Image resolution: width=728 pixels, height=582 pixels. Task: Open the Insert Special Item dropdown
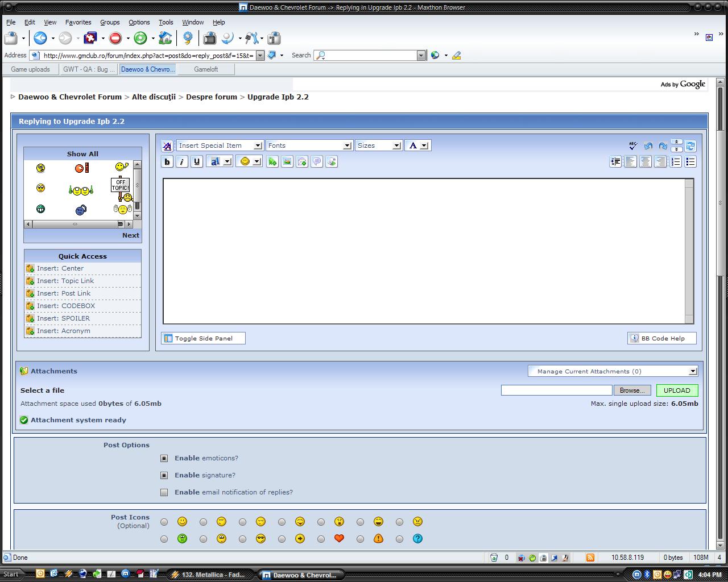pyautogui.click(x=220, y=145)
